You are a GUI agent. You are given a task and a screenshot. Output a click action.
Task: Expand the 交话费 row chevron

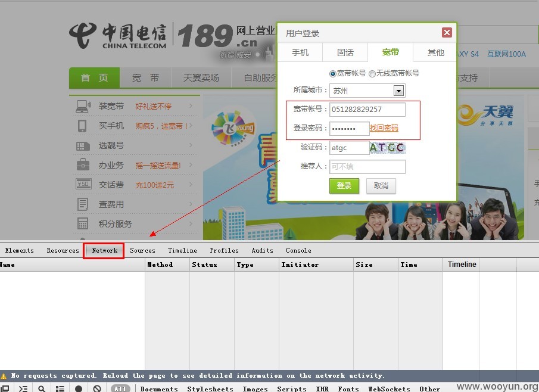tap(191, 184)
